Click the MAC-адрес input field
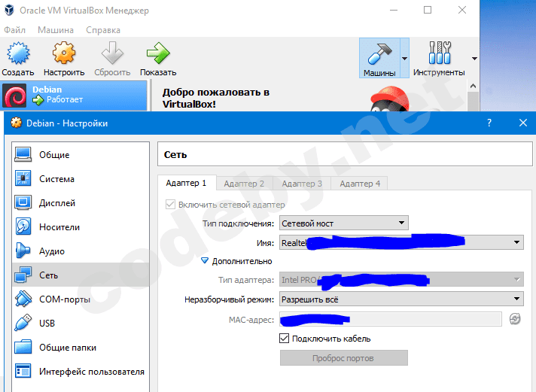 pos(390,320)
